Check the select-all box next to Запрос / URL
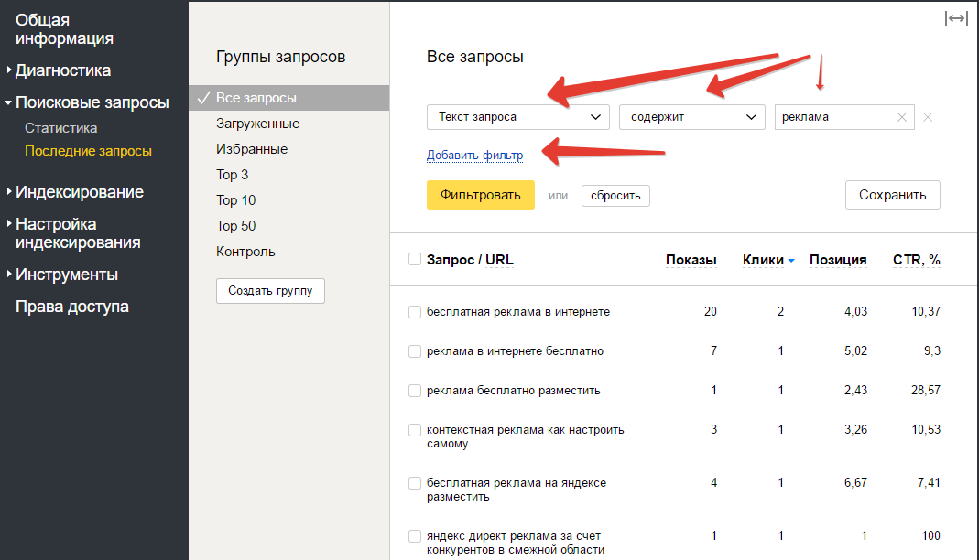Screen dimensions: 979x560 click(x=415, y=260)
